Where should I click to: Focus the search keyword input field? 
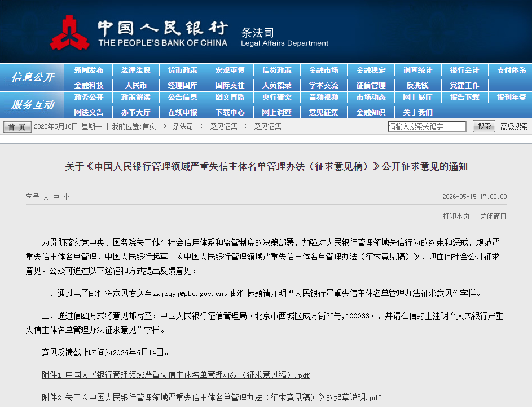point(427,126)
